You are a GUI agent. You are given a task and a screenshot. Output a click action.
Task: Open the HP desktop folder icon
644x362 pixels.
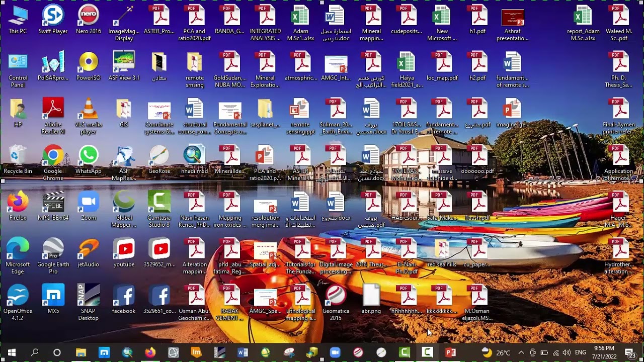[x=18, y=113]
